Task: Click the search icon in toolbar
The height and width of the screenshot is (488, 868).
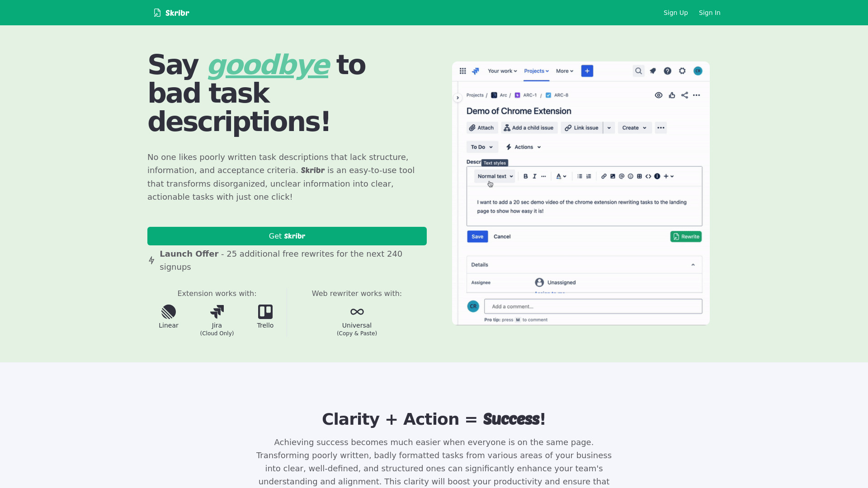Action: 638,71
